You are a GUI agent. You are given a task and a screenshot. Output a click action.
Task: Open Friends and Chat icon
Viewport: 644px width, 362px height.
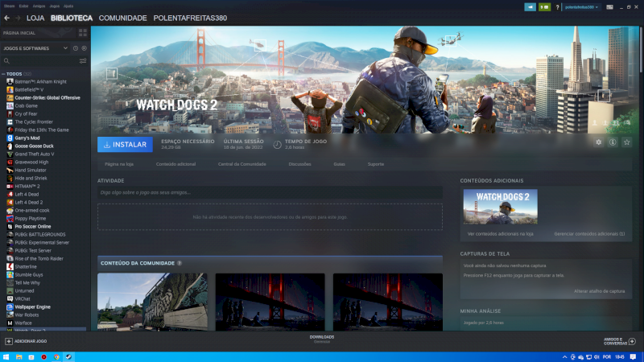632,341
